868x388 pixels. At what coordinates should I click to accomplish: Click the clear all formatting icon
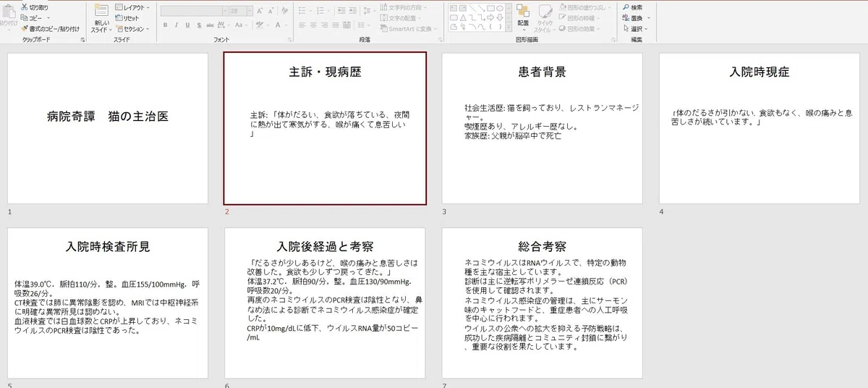coord(284,11)
